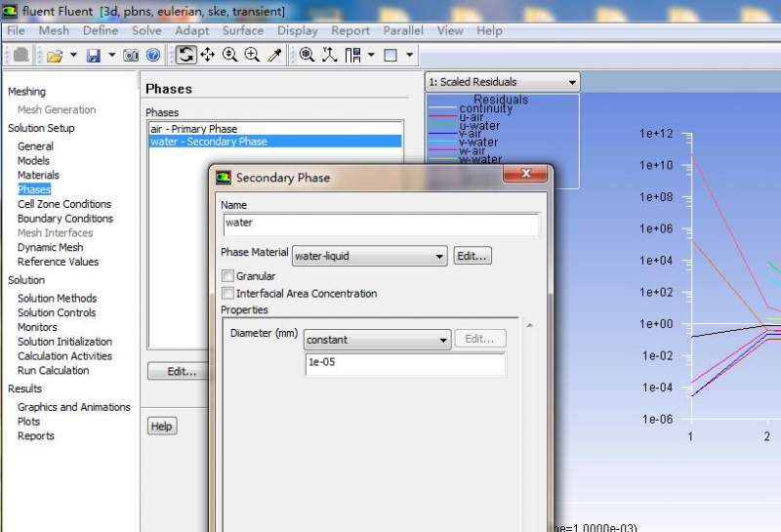Select the Zoom In/Out magnifier tool

tap(229, 55)
